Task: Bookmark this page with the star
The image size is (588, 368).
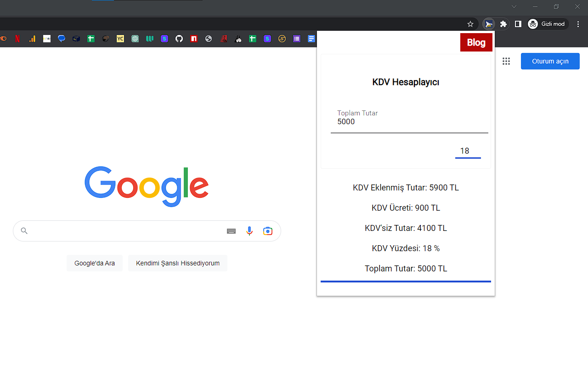Action: tap(470, 24)
